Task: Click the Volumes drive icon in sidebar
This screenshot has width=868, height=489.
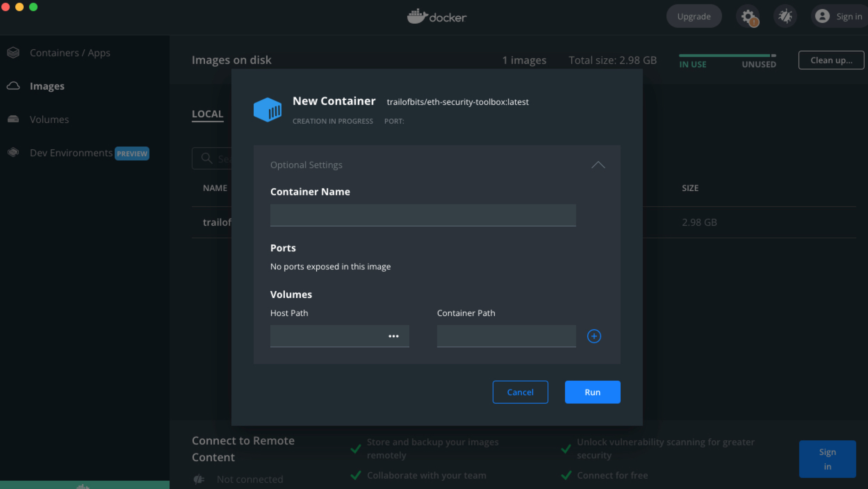Action: tap(13, 119)
